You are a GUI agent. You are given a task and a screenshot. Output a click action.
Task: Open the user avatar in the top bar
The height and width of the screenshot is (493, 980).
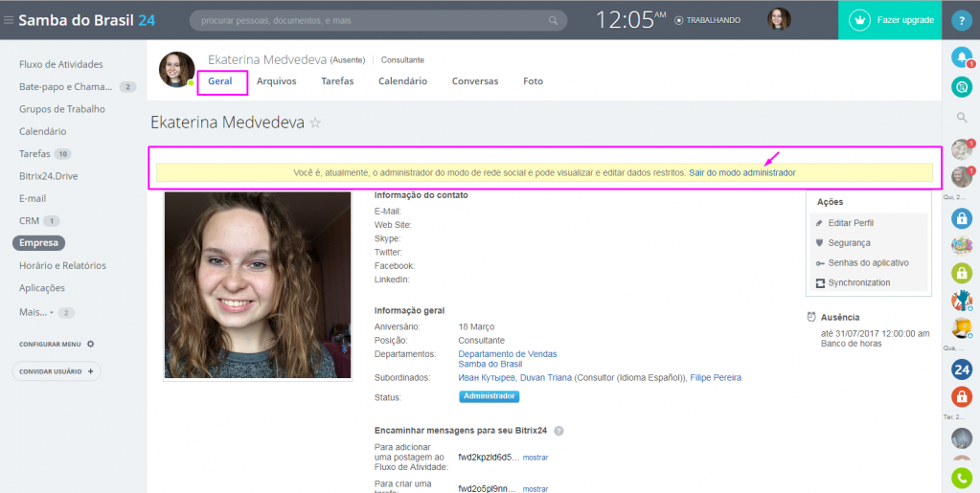tap(779, 19)
